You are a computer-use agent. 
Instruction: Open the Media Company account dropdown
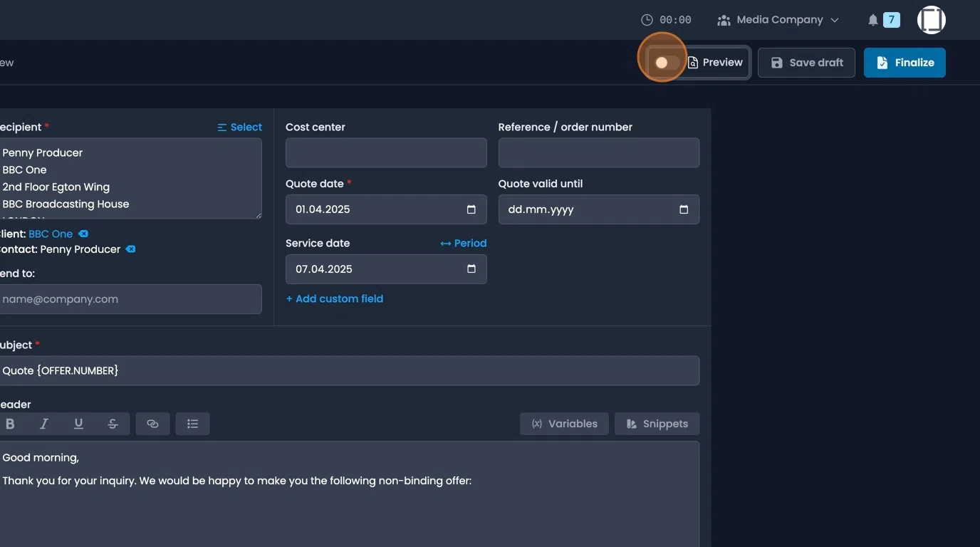[778, 19]
